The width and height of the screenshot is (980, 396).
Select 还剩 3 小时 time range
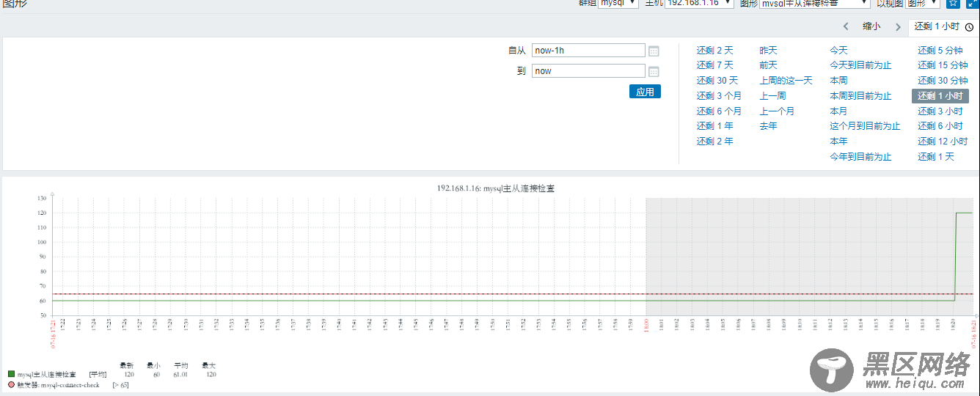tap(940, 111)
